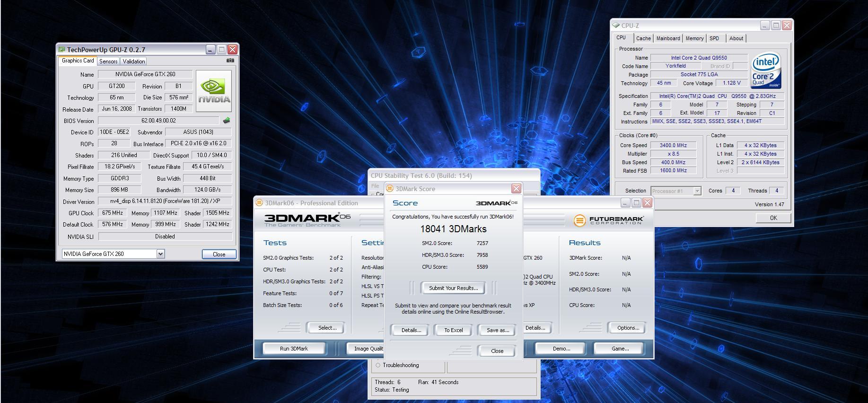
Task: Open the SPD tab in CPU-Z
Action: coord(714,38)
